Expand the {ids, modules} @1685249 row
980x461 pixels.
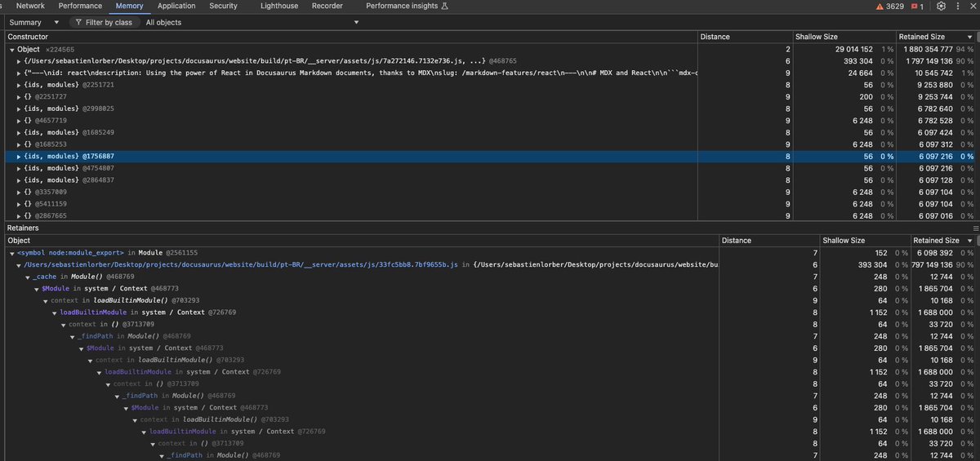pyautogui.click(x=19, y=132)
